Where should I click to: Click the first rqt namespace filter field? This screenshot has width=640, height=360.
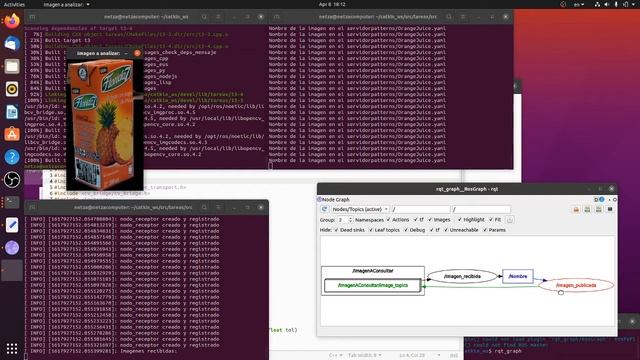(420, 209)
